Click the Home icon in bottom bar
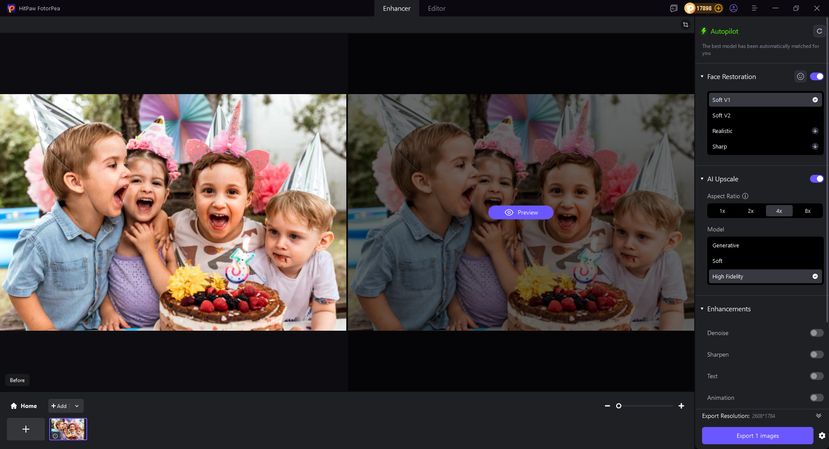Viewport: 829px width, 449px height. pos(14,406)
